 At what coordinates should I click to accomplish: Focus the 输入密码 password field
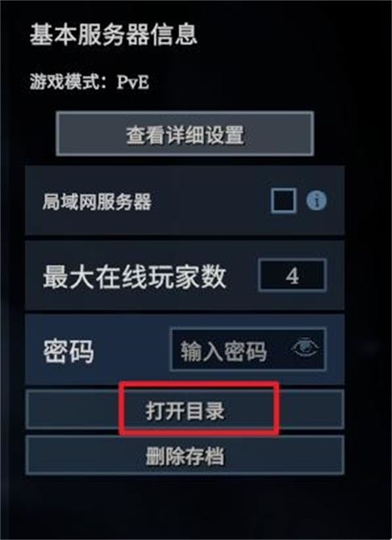248,349
